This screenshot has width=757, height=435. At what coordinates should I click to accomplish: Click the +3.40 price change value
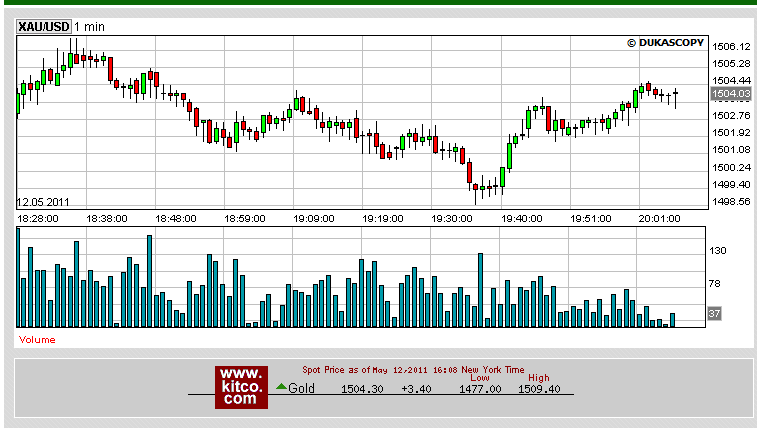click(x=415, y=389)
